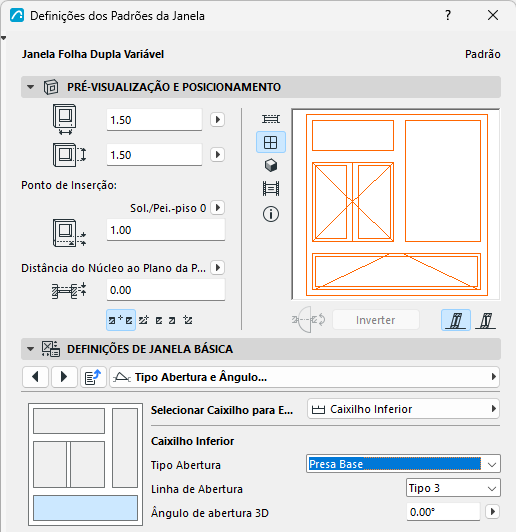Click the sill height insertion icon

[69, 232]
